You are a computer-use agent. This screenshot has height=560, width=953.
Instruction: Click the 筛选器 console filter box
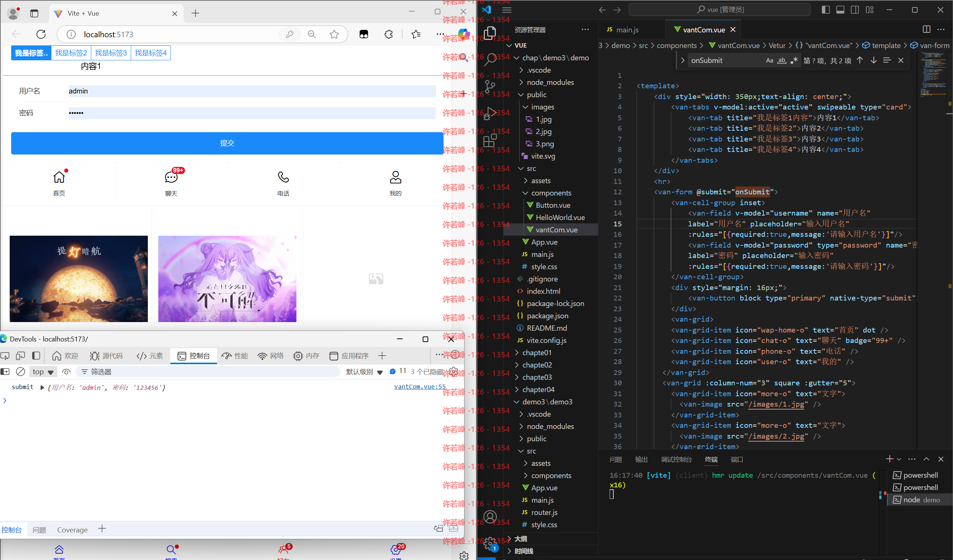click(x=208, y=372)
